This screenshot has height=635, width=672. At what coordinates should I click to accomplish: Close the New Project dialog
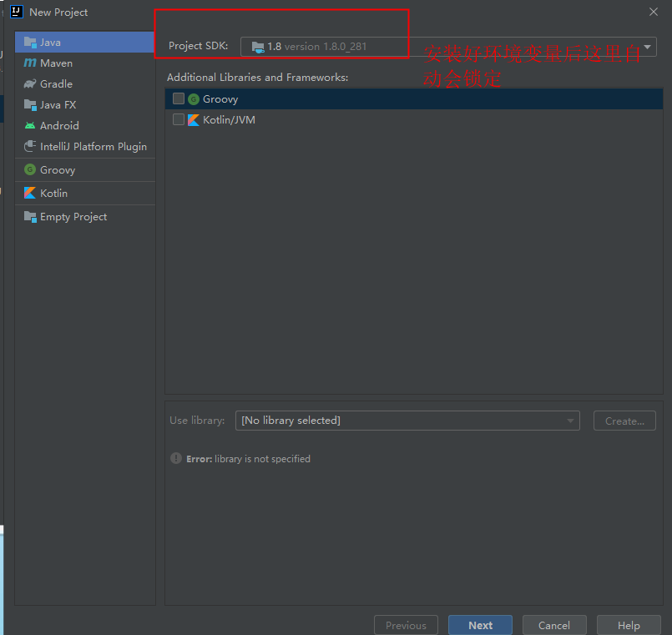653,12
